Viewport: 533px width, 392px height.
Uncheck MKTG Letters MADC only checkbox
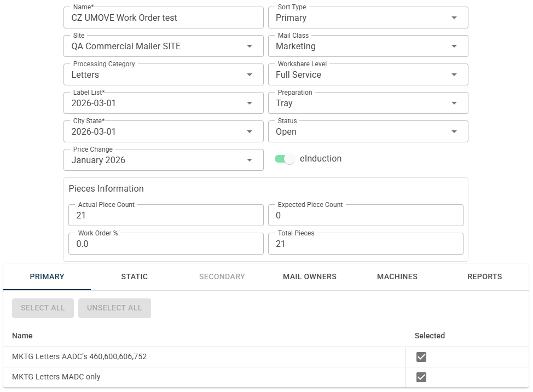click(x=421, y=377)
